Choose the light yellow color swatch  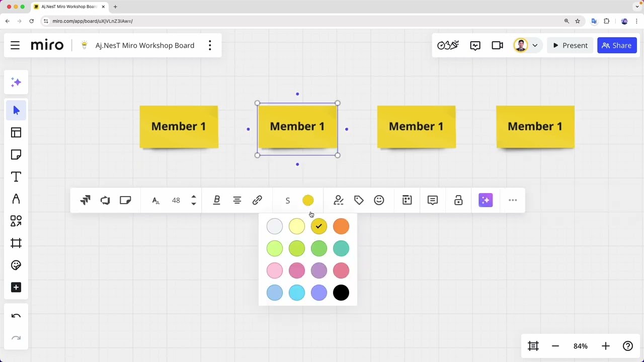[x=297, y=226]
